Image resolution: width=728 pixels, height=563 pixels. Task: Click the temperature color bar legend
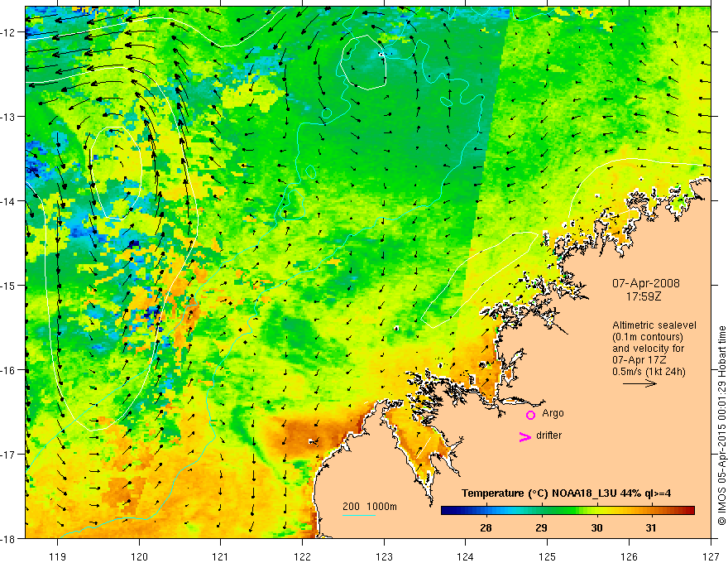568,511
